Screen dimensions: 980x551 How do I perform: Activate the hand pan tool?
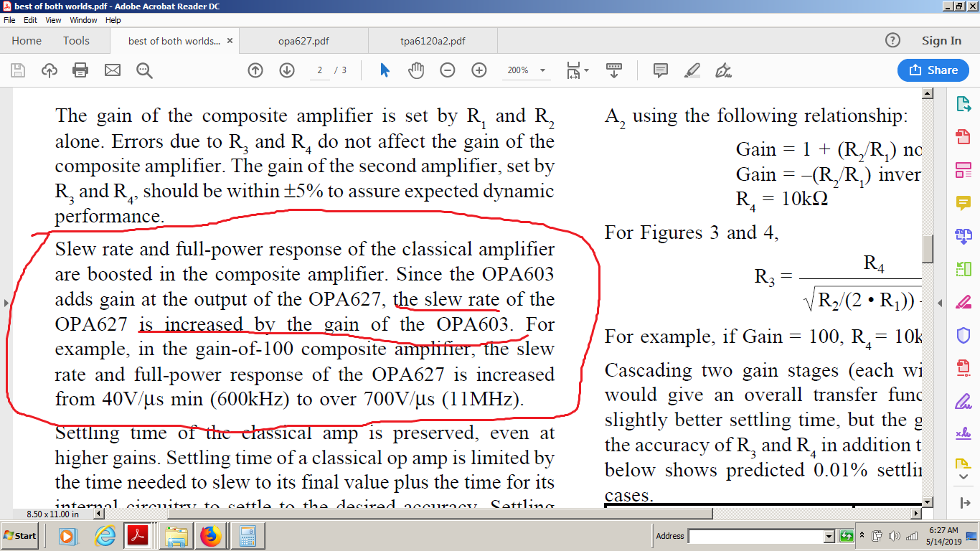pyautogui.click(x=416, y=70)
